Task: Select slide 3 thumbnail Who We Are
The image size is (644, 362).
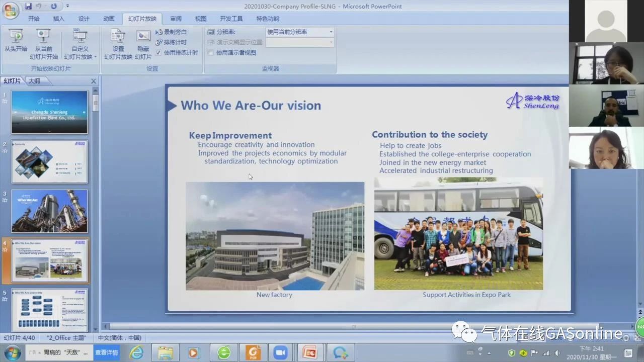Action: (49, 211)
